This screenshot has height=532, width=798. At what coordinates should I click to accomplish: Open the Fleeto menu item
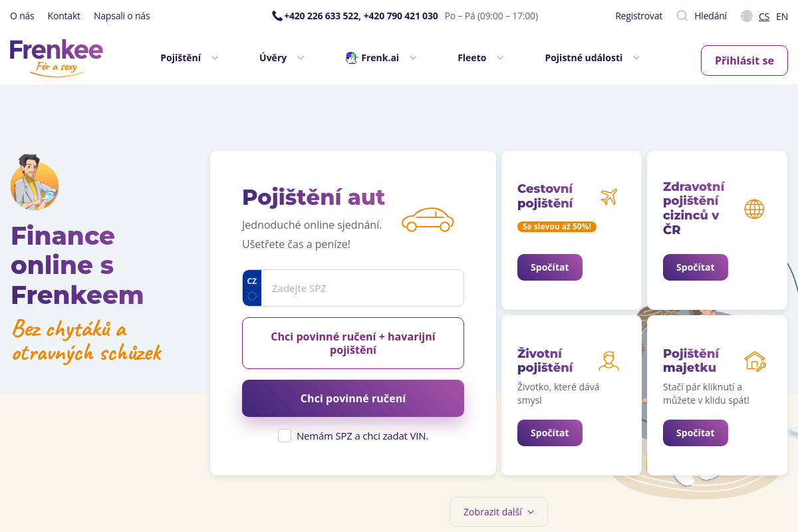480,58
